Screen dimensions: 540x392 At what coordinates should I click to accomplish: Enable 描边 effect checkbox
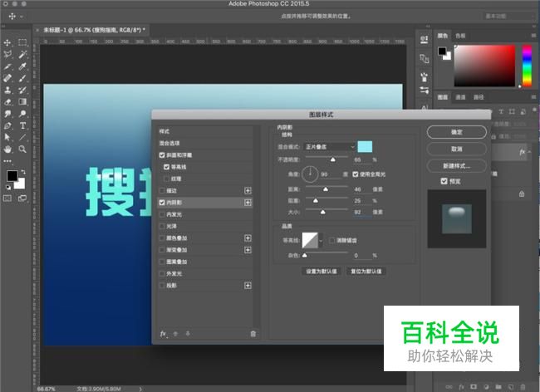point(162,191)
